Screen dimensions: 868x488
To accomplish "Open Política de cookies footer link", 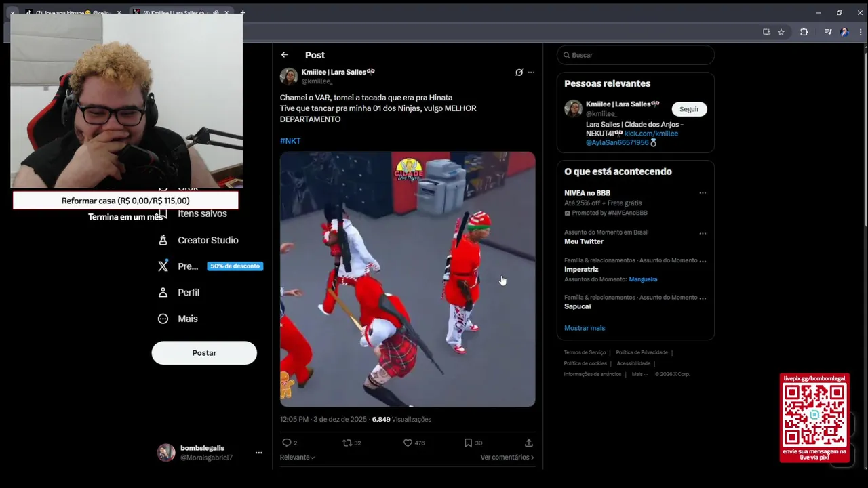I will click(585, 363).
